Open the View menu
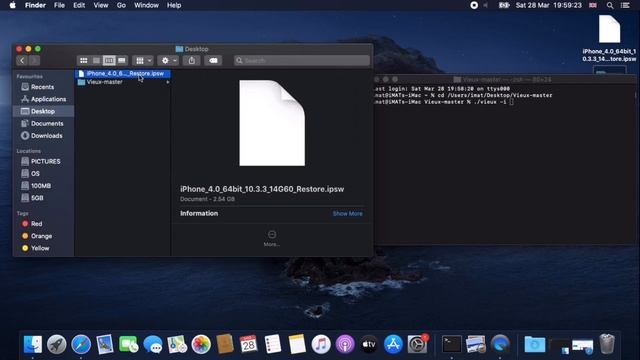This screenshot has width=640, height=360. click(100, 5)
